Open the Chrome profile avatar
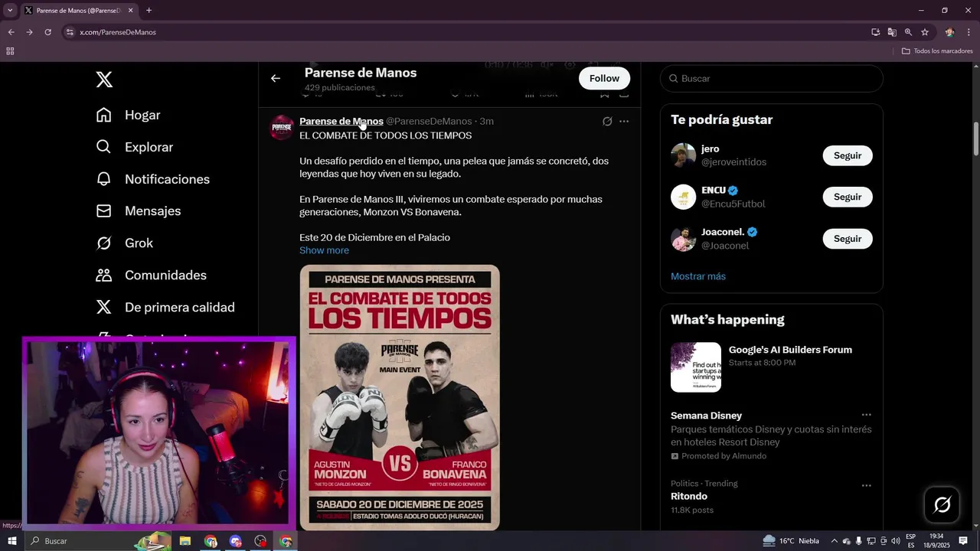Viewport: 980px width, 551px height. 949,32
